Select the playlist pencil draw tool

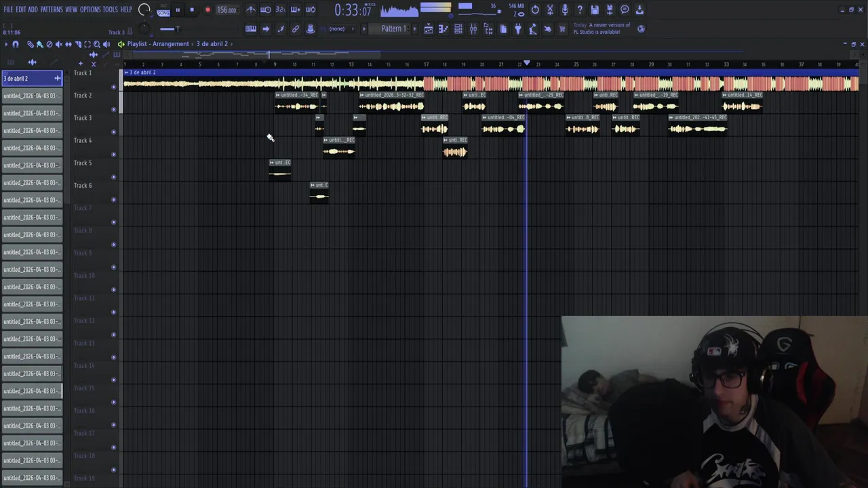coord(31,44)
